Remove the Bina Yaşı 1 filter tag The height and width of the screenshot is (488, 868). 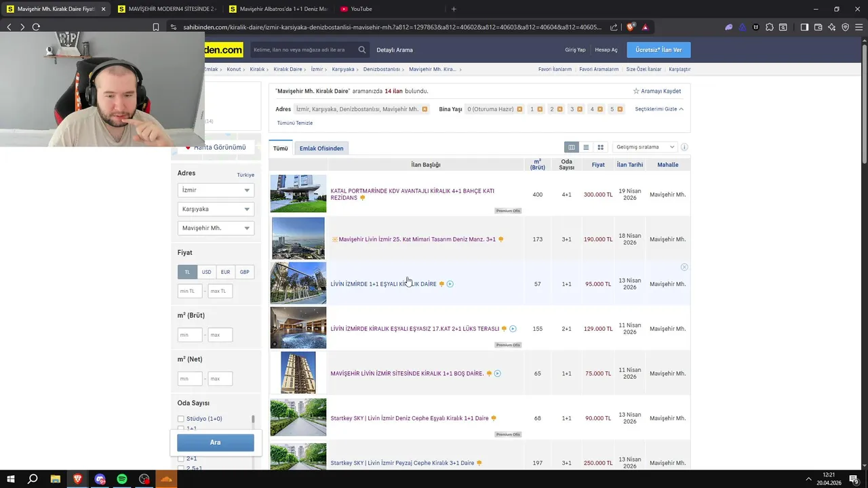pos(540,109)
